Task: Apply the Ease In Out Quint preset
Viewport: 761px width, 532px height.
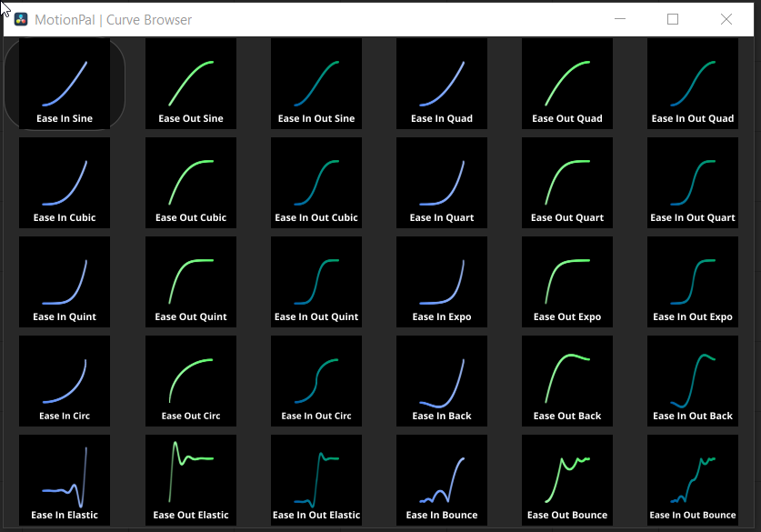Action: (x=316, y=282)
